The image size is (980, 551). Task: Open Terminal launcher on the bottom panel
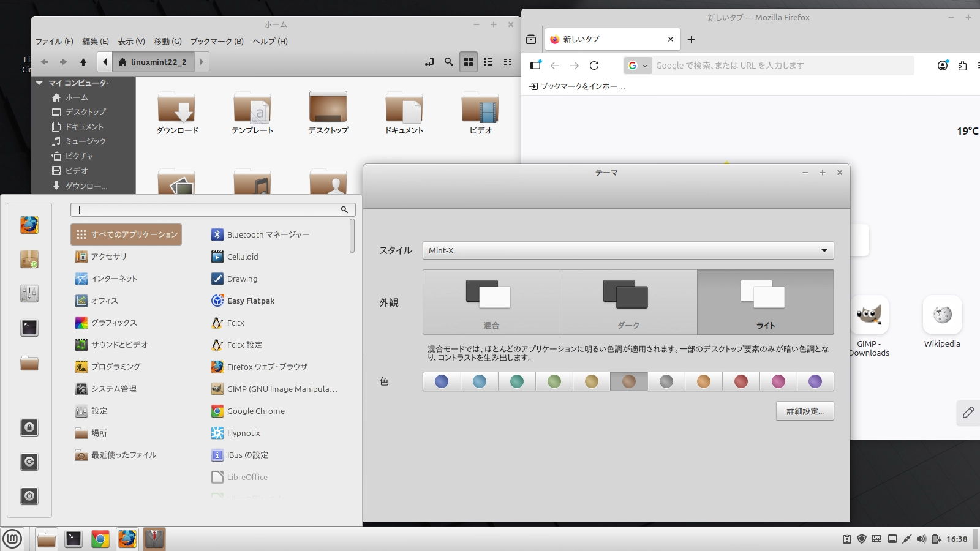(x=73, y=539)
